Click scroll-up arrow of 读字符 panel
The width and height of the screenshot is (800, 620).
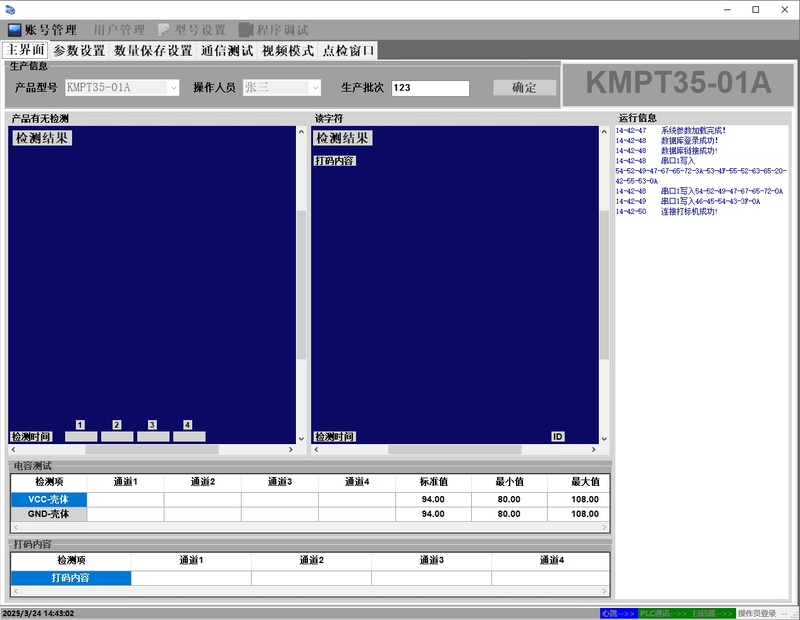point(604,132)
